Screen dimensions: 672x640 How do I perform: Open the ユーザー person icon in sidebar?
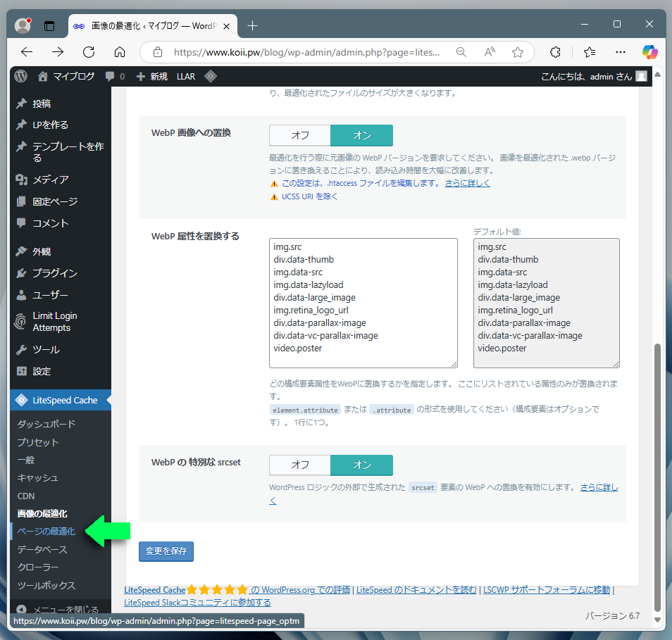point(21,295)
